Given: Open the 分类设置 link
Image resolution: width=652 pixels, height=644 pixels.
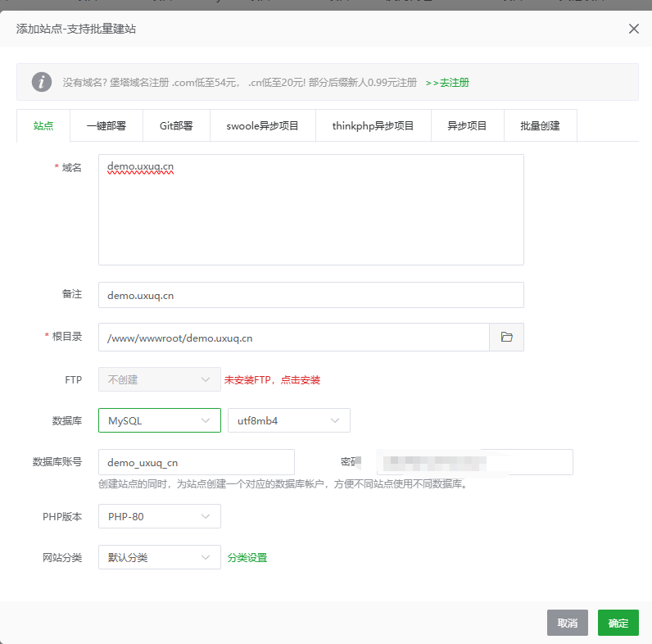Looking at the screenshot, I should click(247, 558).
